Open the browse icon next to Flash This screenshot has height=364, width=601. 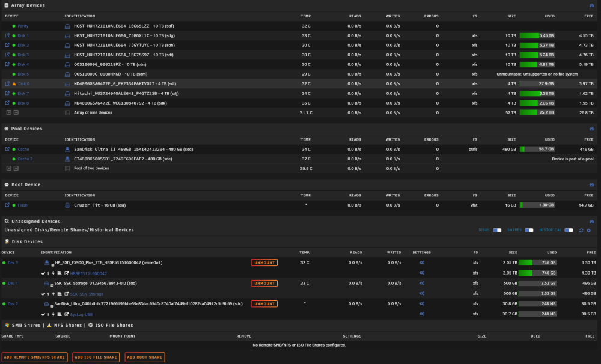pyautogui.click(x=7, y=205)
